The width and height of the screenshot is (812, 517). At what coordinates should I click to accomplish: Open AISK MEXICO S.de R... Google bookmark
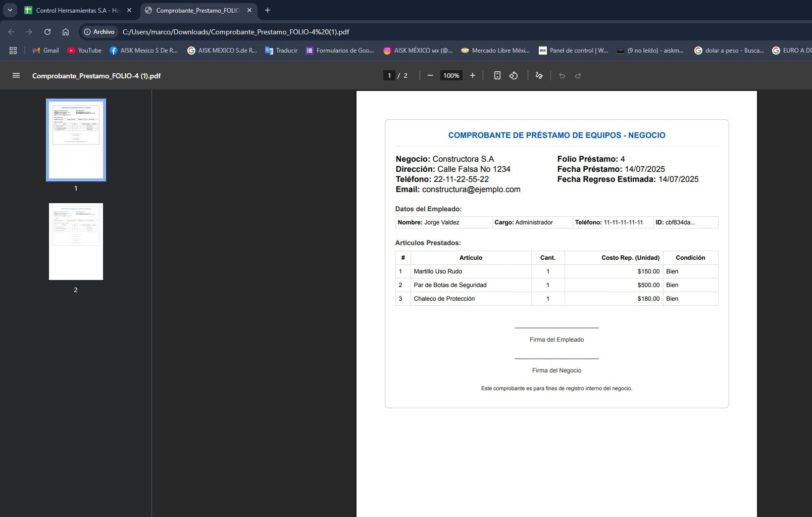(x=222, y=51)
